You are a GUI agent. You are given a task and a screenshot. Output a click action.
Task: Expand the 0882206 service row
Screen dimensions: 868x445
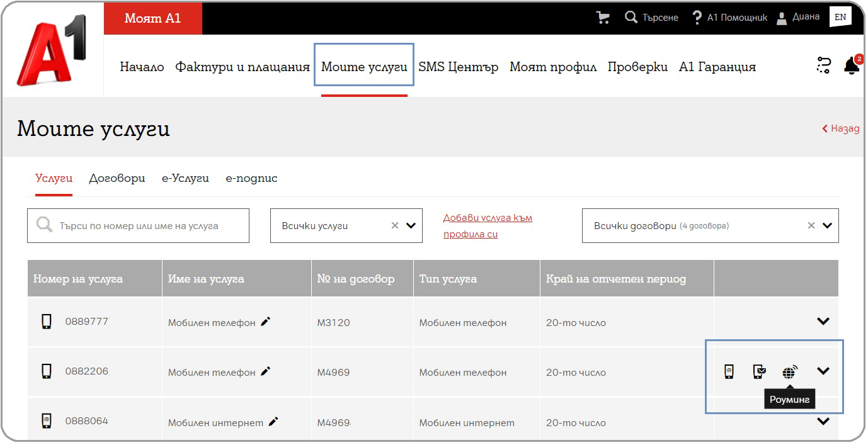pyautogui.click(x=823, y=371)
